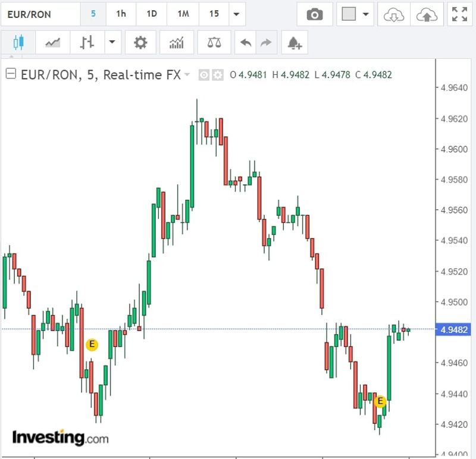Toggle visibility eye next to legend

coord(204,75)
